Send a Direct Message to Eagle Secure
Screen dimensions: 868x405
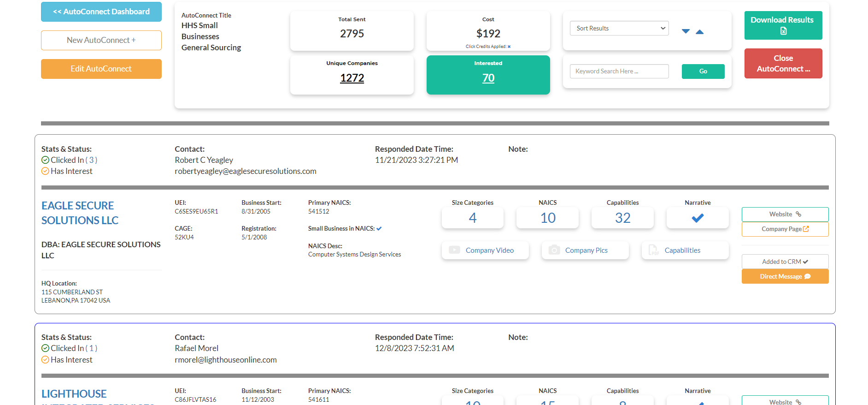[x=785, y=276]
